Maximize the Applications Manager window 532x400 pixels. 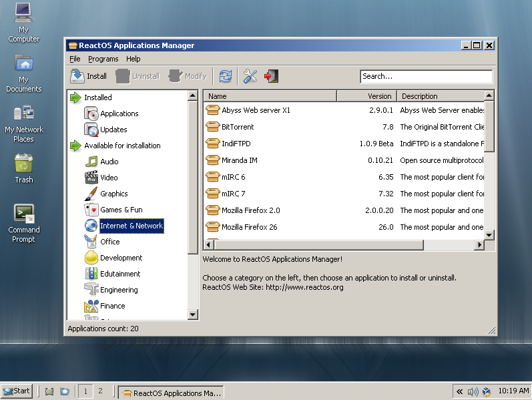477,45
